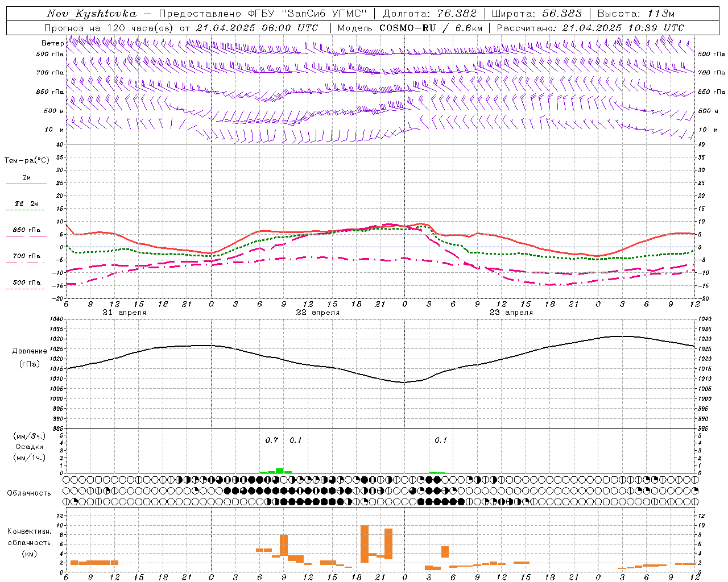Screen dimensions: 728x582
Task: Click the red solid line sample under "2м"
Action: pyautogui.click(x=26, y=184)
